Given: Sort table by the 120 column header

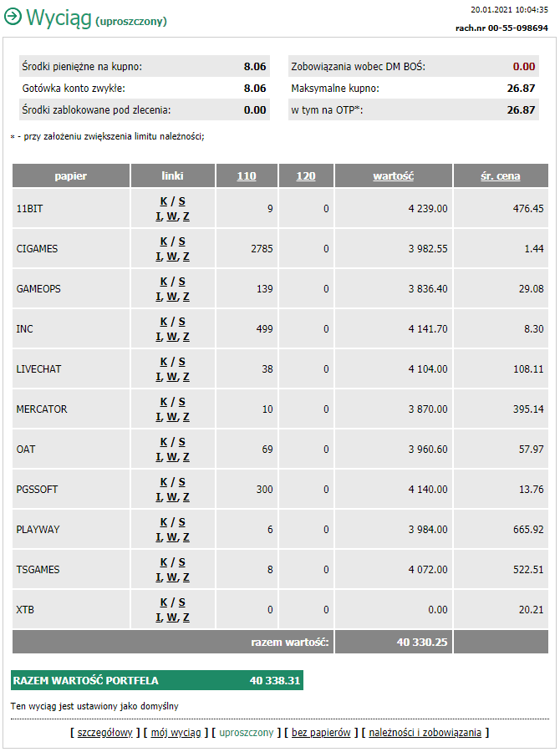Looking at the screenshot, I should [306, 176].
